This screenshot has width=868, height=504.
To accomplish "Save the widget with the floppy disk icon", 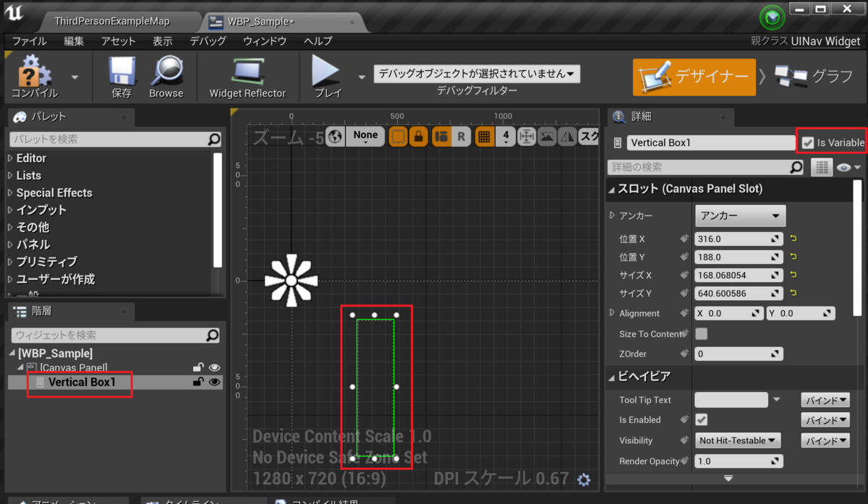I will 122,72.
